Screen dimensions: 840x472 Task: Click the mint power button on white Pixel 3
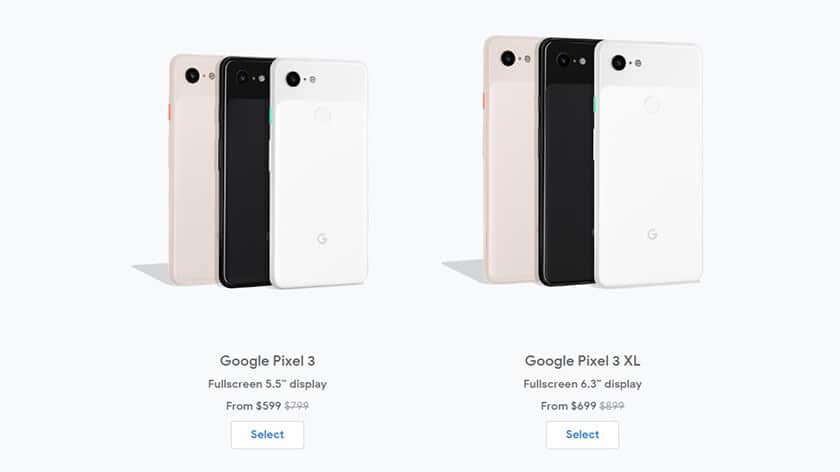271,115
